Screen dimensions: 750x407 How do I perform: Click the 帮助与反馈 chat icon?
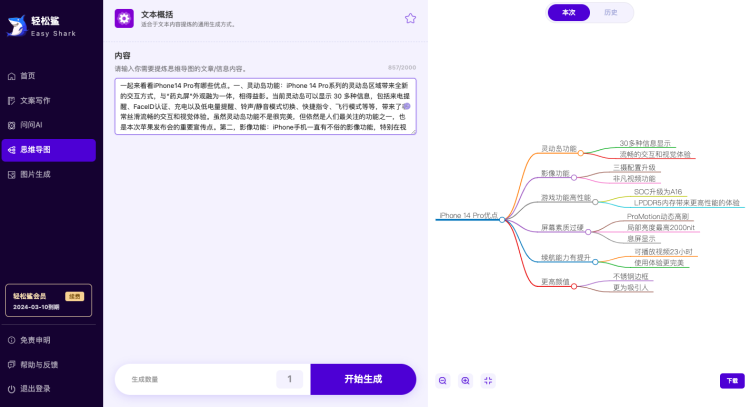[x=11, y=364]
